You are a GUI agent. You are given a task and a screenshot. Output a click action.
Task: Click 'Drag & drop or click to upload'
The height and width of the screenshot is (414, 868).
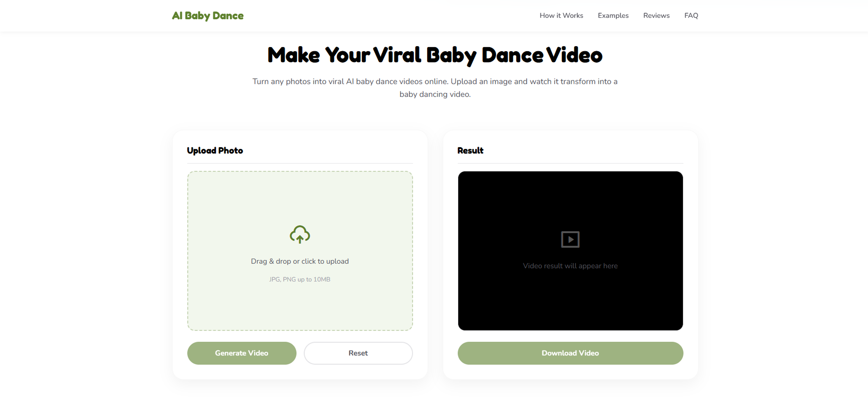300,261
